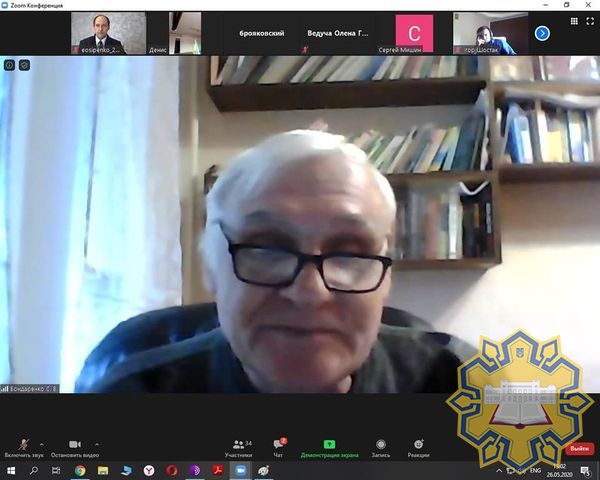This screenshot has width=600, height=480.
Task: Expand video options arrow next to camera
Action: coord(97,443)
